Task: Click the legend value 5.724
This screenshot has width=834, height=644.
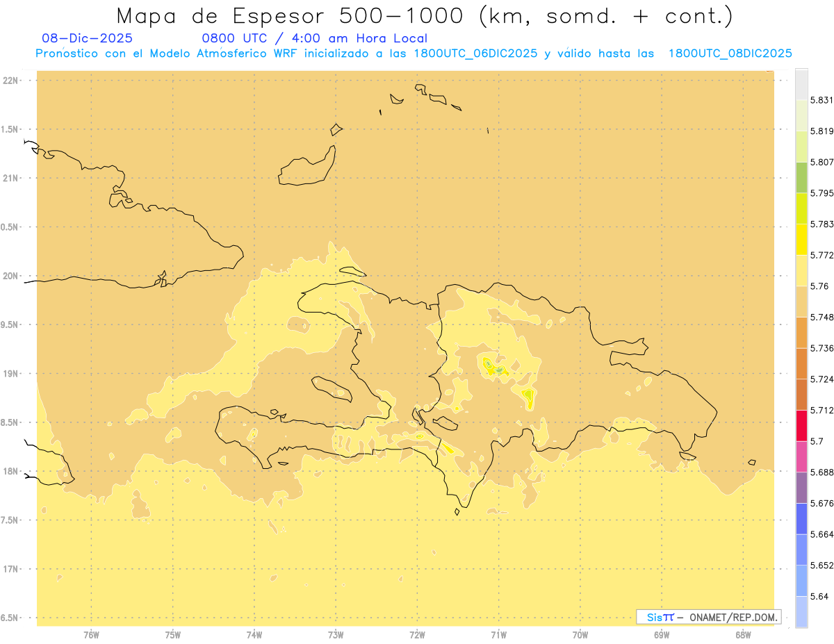Action: tap(822, 379)
